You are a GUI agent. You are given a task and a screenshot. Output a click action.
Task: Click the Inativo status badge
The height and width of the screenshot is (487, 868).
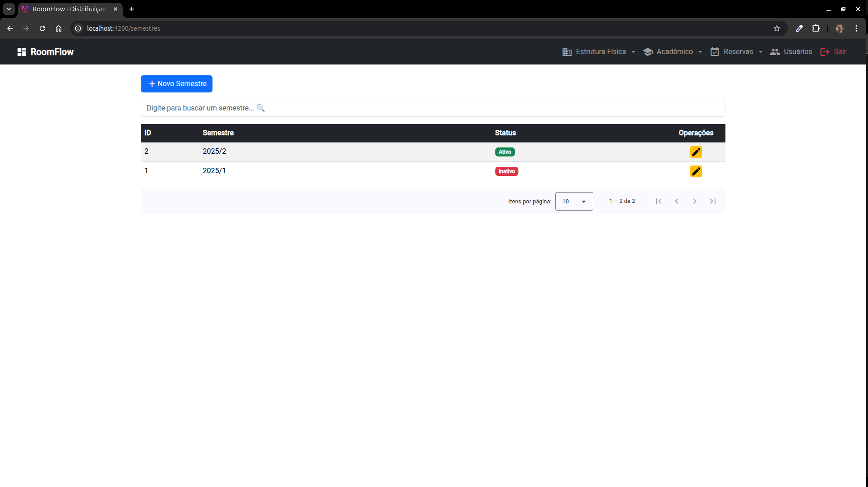click(x=506, y=171)
